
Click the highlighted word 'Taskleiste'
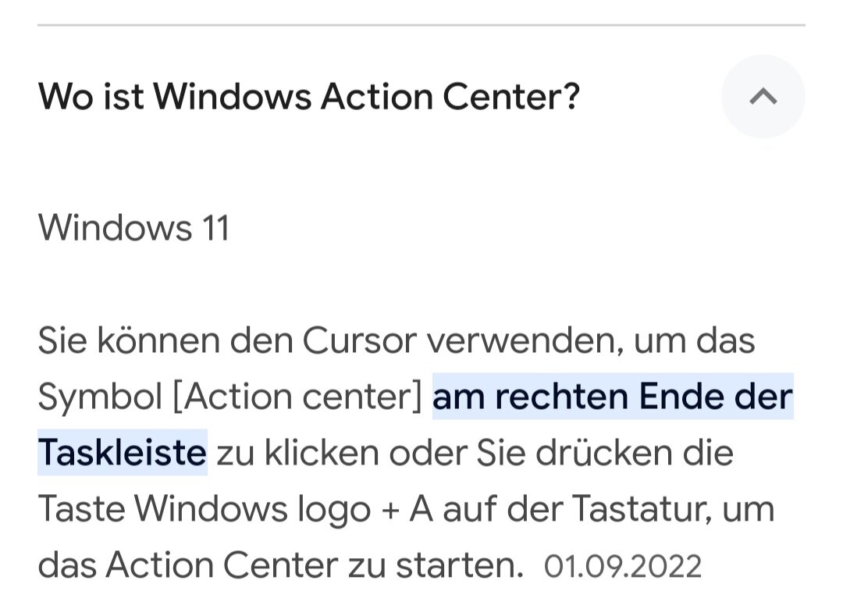[123, 453]
